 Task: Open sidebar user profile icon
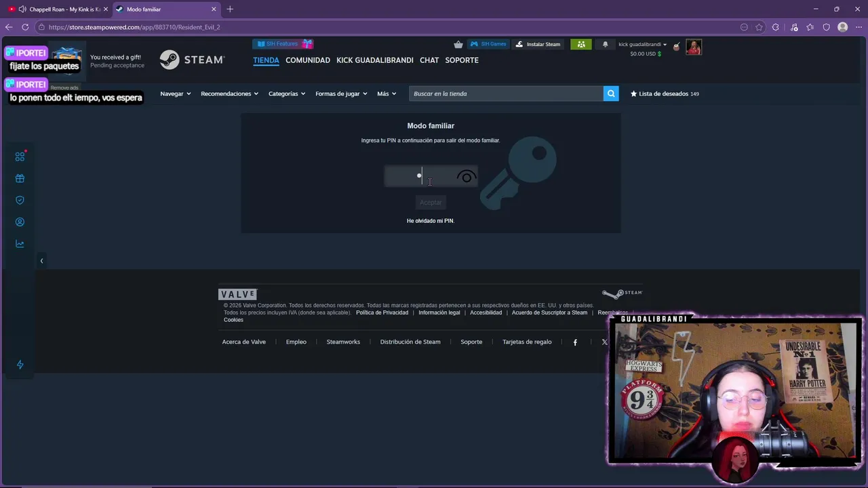tap(20, 222)
